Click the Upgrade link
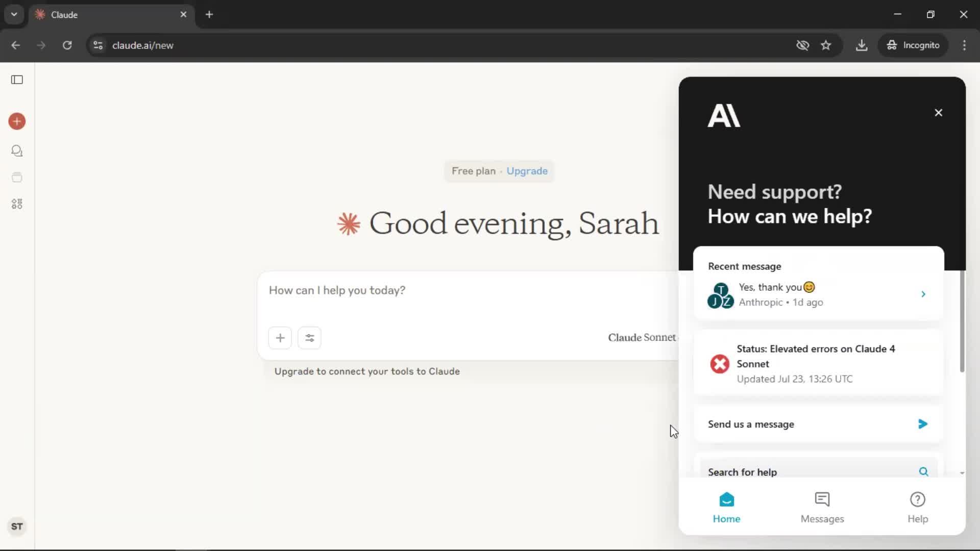Viewport: 980px width, 551px height. click(527, 171)
